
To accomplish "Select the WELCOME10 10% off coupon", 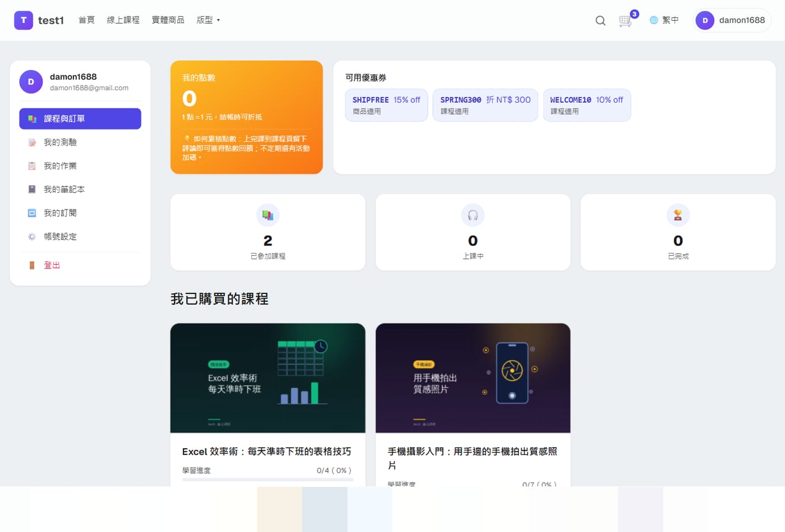I will tap(587, 105).
